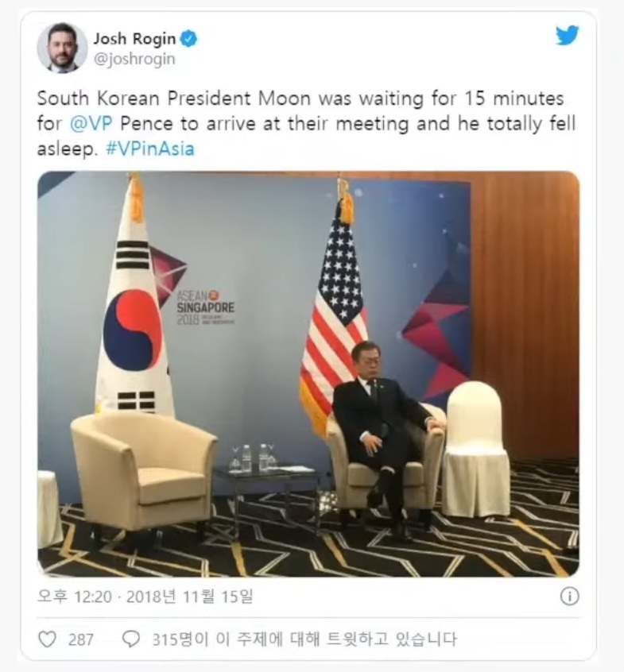Click the @joshrogin handle
624x672 pixels.
[134, 59]
